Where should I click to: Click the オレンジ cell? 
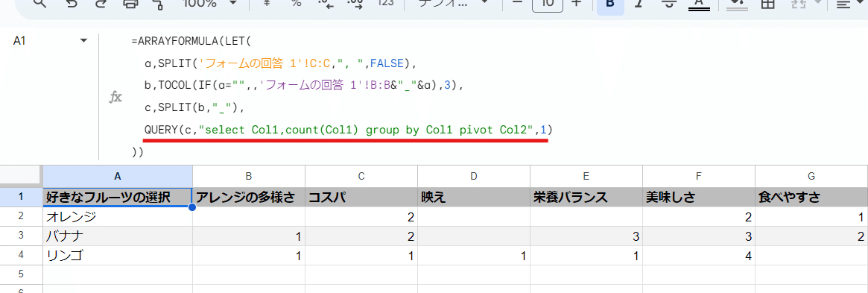pyautogui.click(x=118, y=216)
